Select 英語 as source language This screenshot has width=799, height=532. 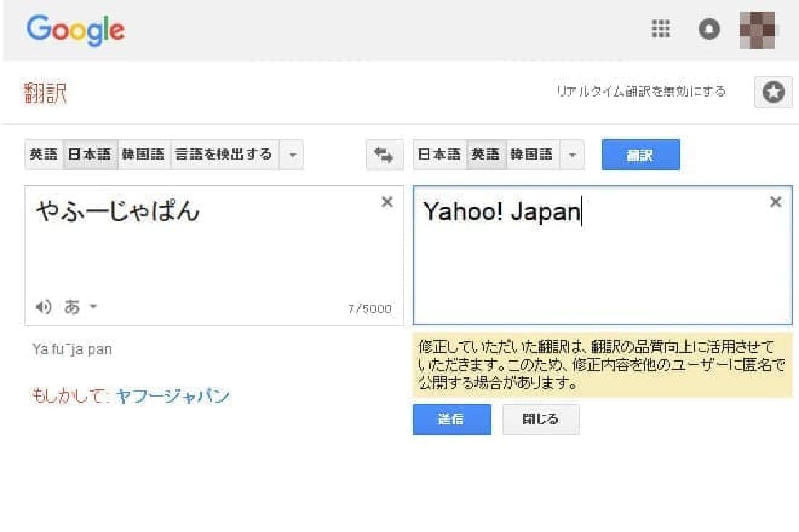(44, 155)
